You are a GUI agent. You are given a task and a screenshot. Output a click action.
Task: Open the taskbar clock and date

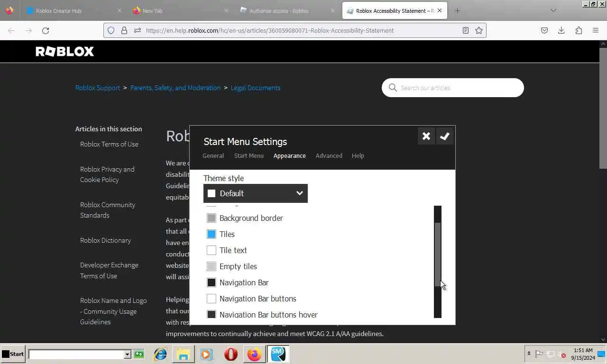point(583,354)
